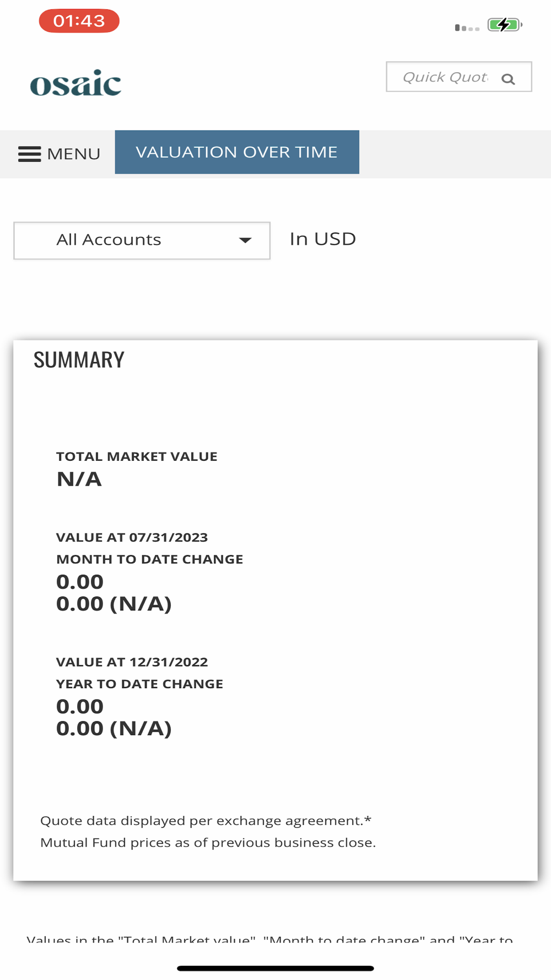Viewport: 551px width, 980px height.
Task: Select the Valuation Over Time tab
Action: [x=237, y=152]
